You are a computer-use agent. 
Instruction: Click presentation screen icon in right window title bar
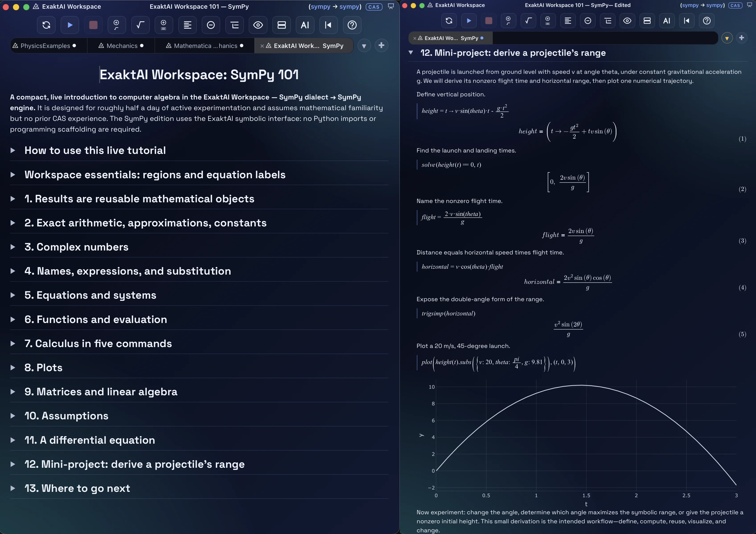point(750,5)
